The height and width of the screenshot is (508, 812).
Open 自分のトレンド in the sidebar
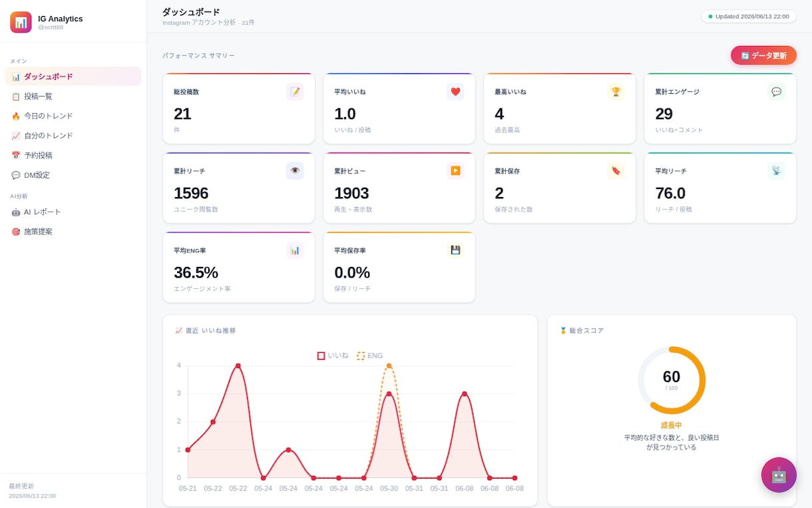[73, 136]
